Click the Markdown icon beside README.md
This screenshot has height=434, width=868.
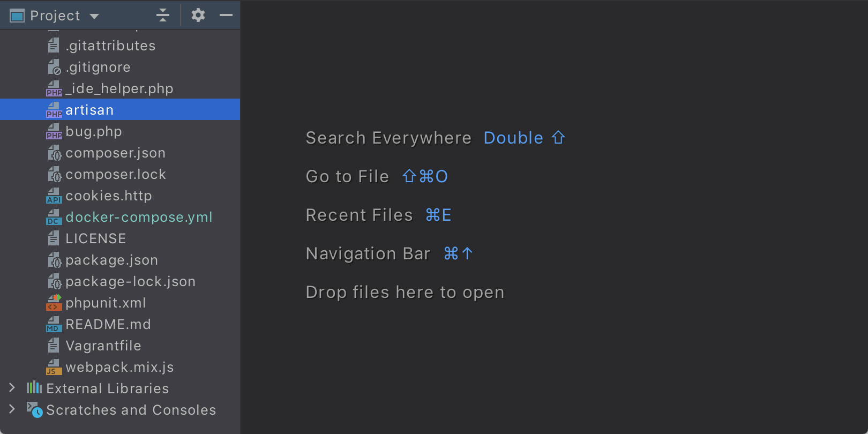point(54,325)
